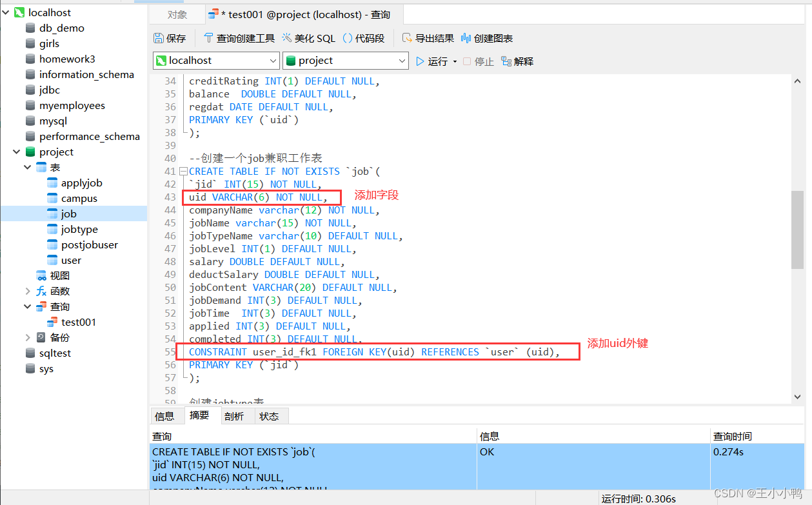Screen dimensions: 812x505
Task: Select the jdbc database icon
Action: (30, 90)
